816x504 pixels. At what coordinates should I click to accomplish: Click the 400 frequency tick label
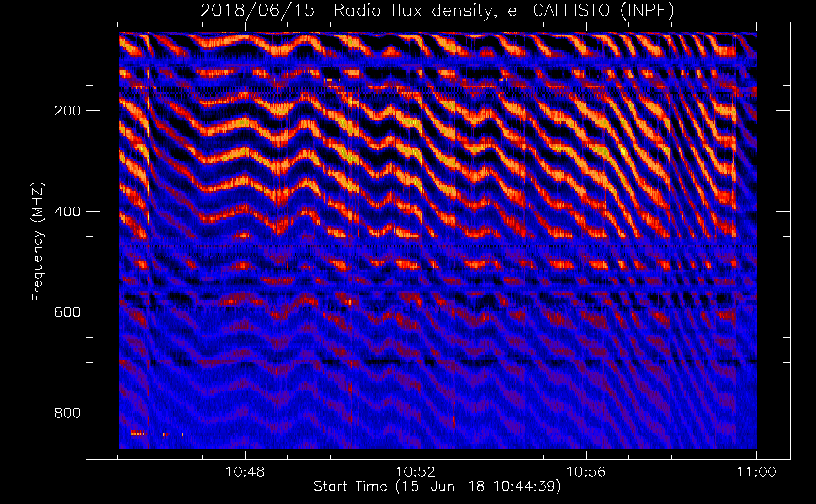(68, 212)
